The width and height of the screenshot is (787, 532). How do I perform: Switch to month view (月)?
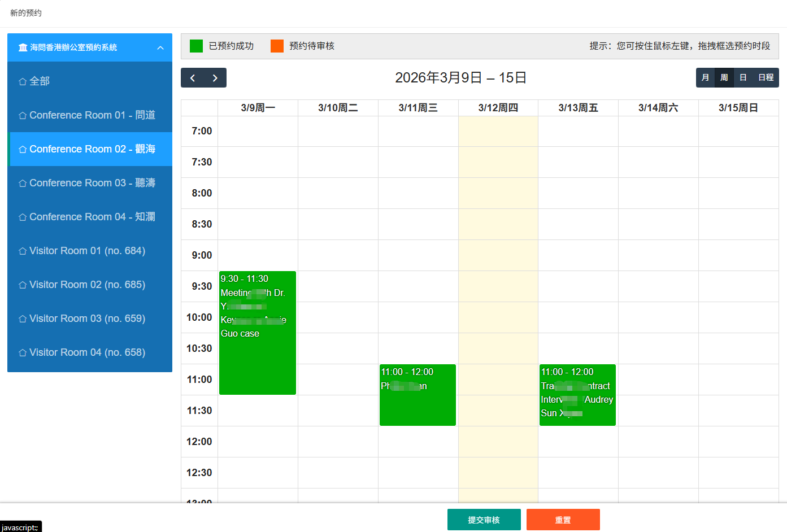click(705, 78)
